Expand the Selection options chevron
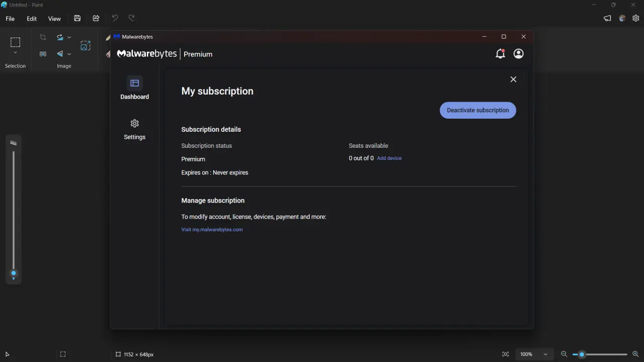 click(15, 53)
